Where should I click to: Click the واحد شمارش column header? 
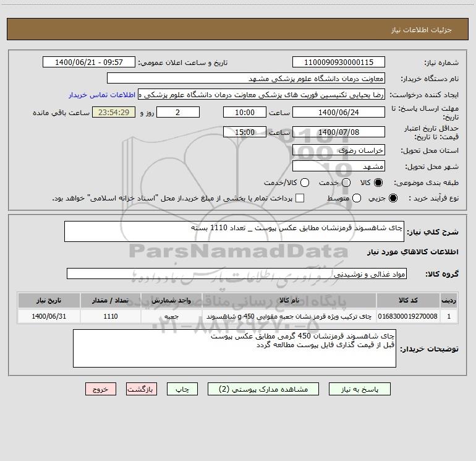(171, 300)
